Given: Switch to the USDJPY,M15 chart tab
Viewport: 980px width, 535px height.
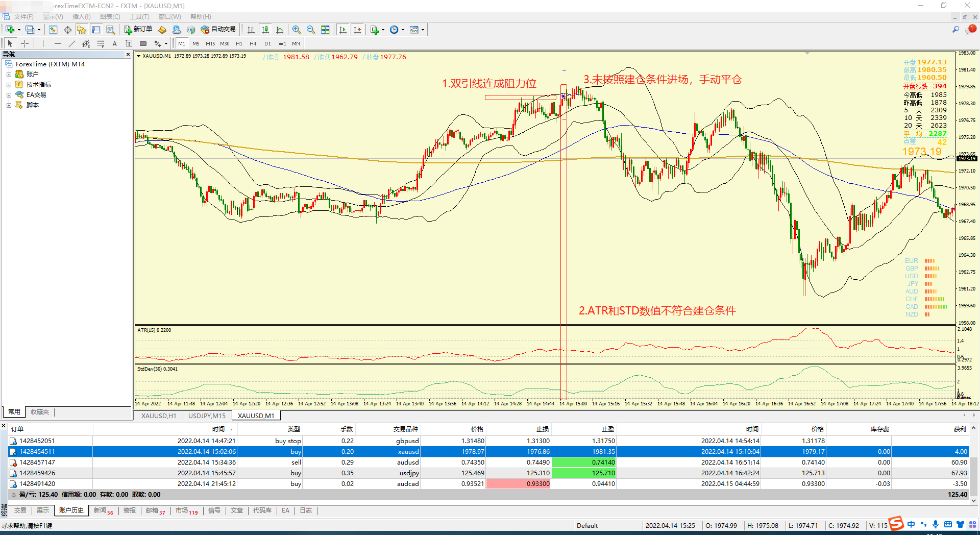Looking at the screenshot, I should 207,416.
